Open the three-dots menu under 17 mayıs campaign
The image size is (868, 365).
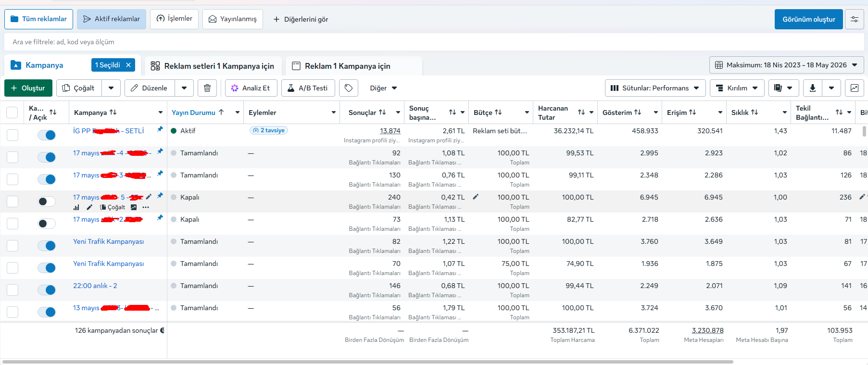146,207
